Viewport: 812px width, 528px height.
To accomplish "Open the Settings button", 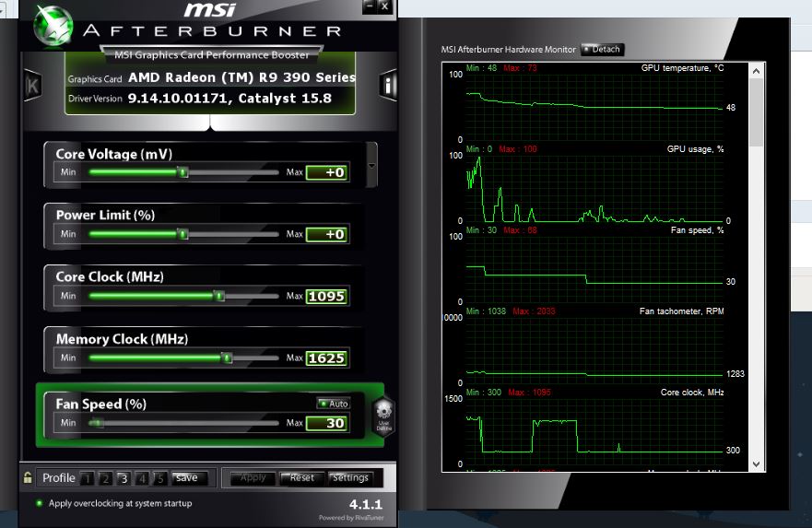I will point(350,478).
